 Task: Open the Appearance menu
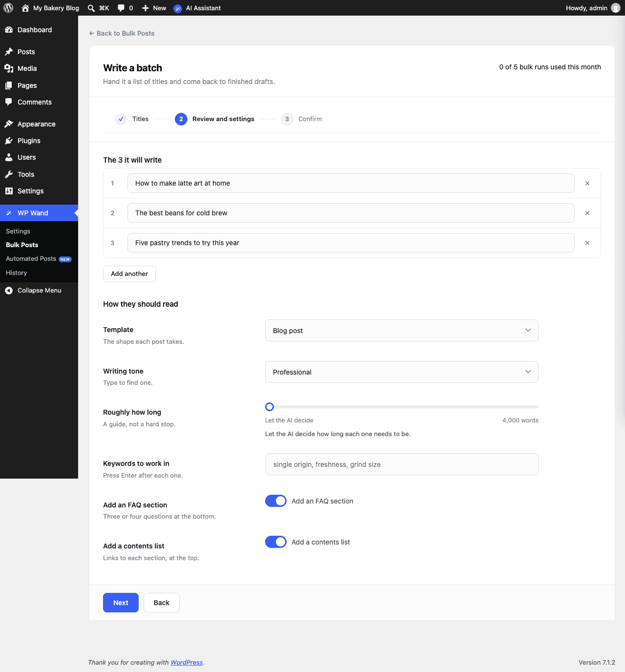pos(39,124)
